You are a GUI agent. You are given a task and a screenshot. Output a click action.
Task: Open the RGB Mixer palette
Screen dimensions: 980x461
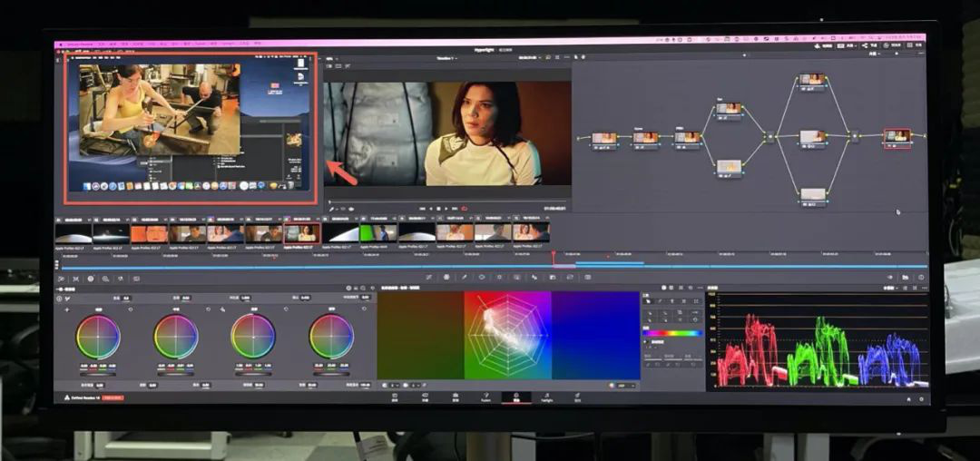121,279
